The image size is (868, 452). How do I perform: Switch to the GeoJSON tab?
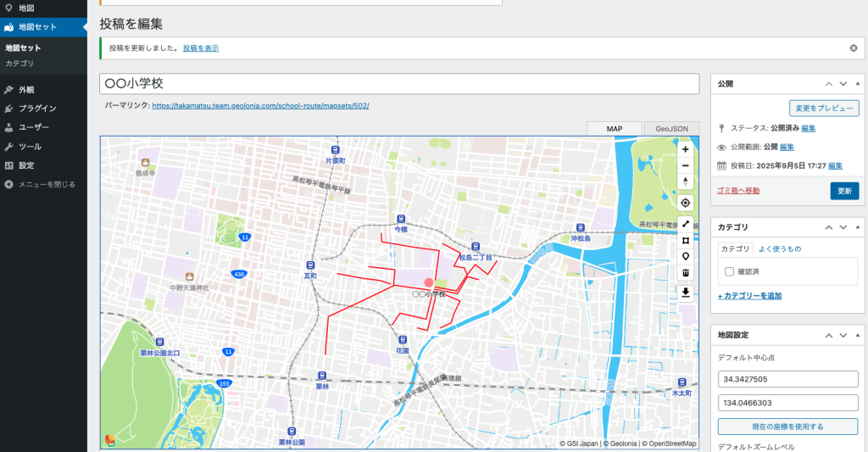coord(670,129)
